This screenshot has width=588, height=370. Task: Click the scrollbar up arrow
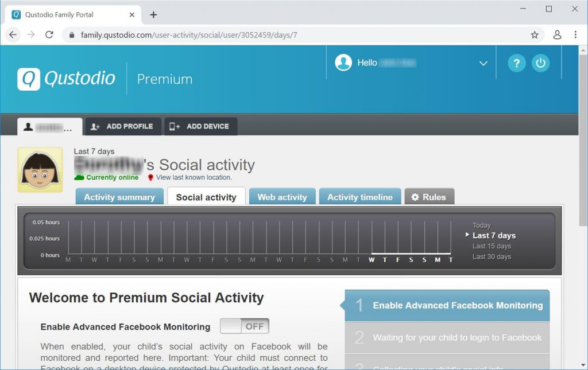pos(583,50)
